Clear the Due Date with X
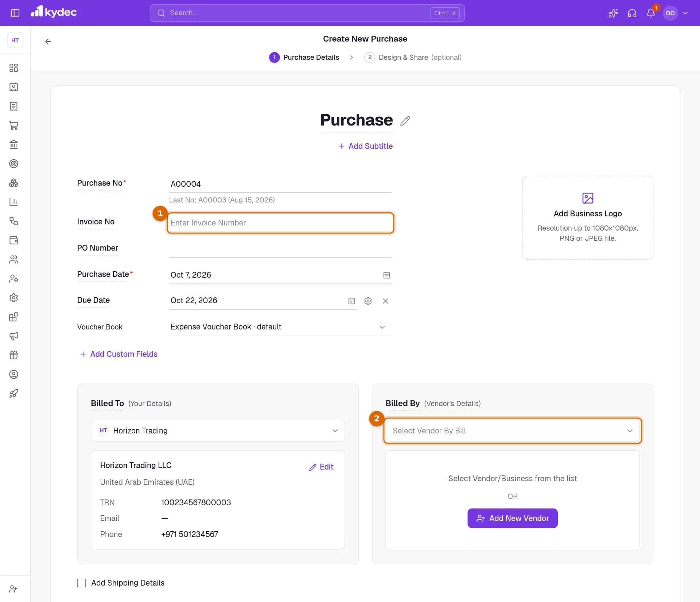 385,301
